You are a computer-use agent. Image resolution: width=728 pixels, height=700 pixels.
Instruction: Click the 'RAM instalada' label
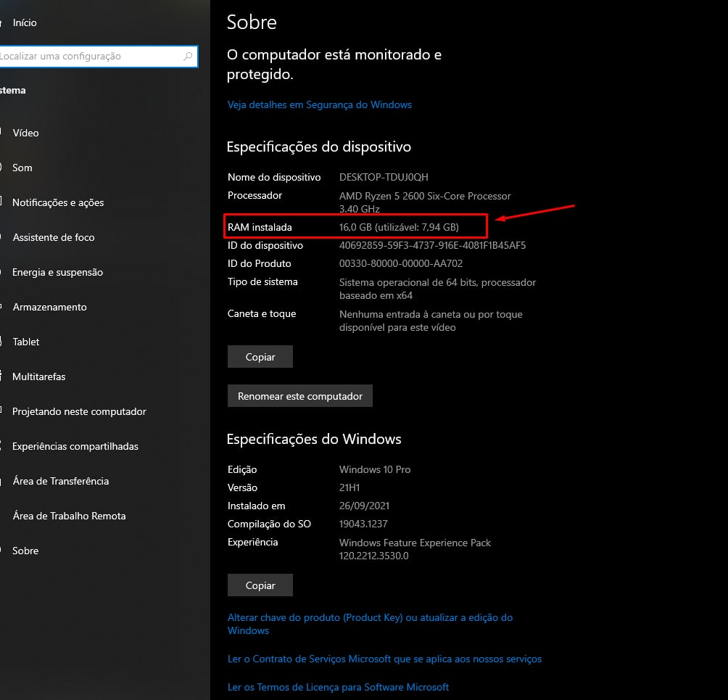pos(260,228)
